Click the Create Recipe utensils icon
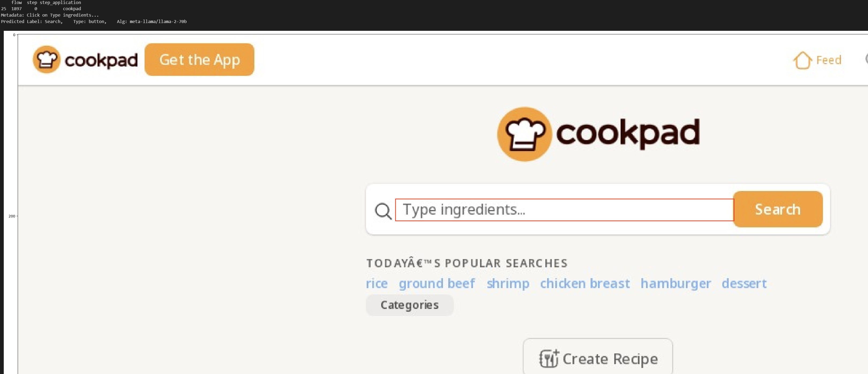 pos(548,358)
